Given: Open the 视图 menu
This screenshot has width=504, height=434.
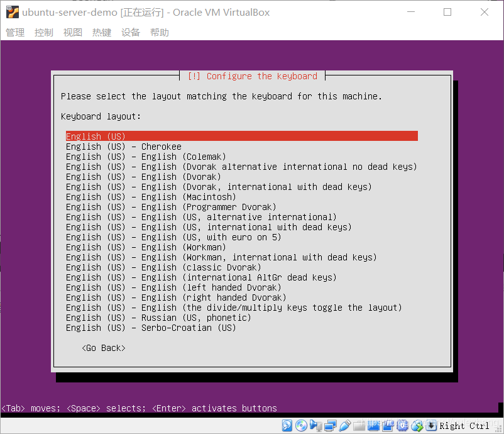Looking at the screenshot, I should [73, 33].
